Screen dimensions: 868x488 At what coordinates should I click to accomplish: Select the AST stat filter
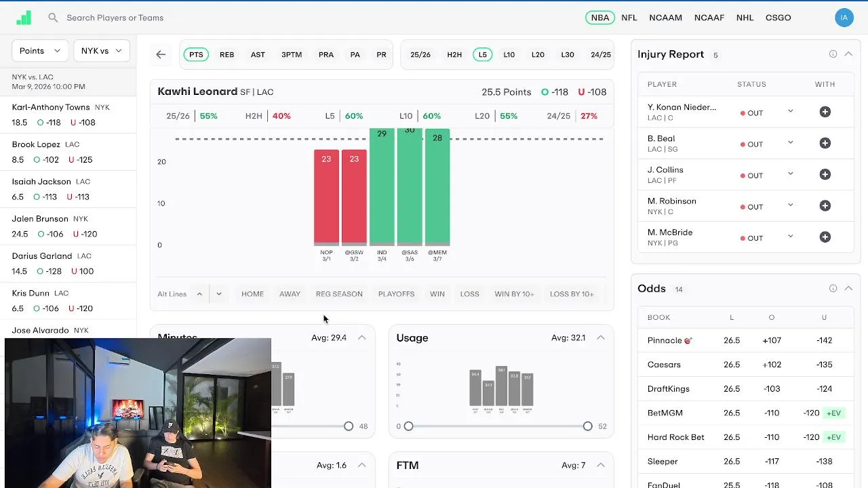pyautogui.click(x=258, y=55)
